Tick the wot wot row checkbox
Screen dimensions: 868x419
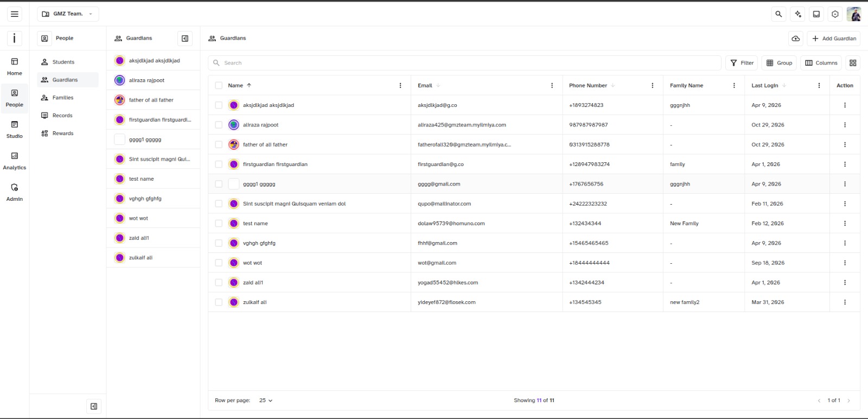pos(219,263)
